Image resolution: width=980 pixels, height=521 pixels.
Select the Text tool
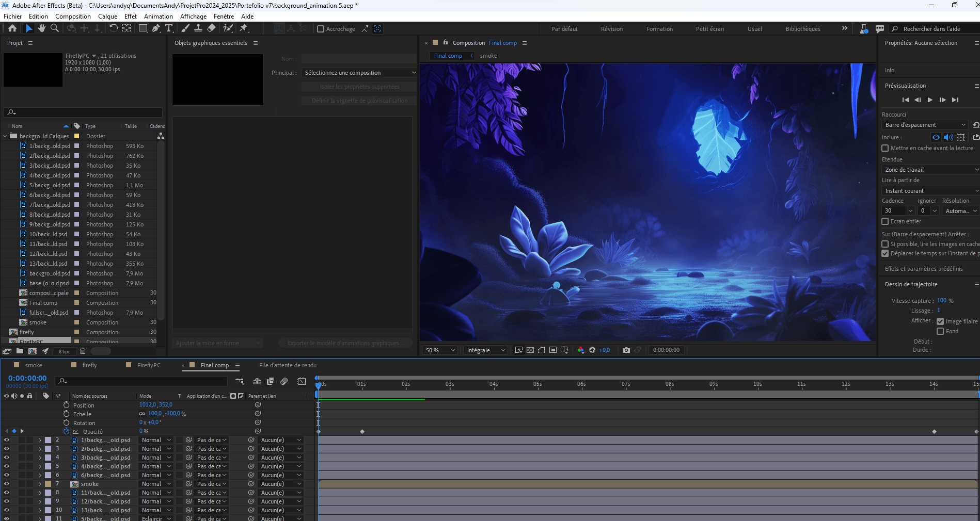[x=169, y=28]
